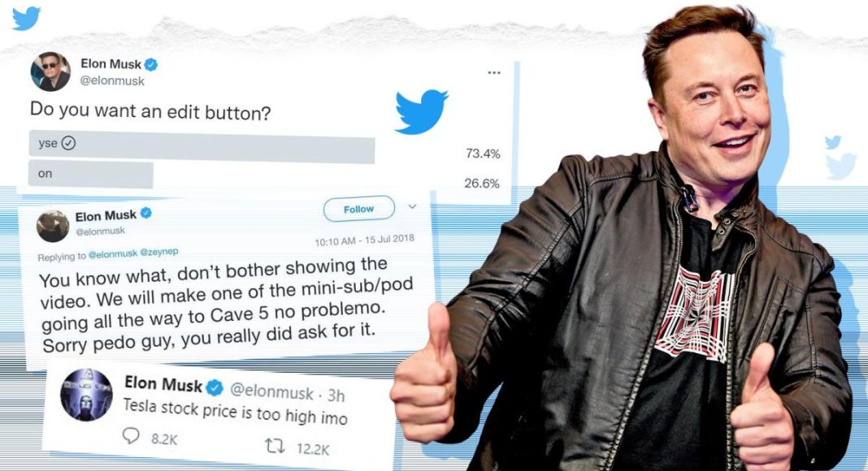This screenshot has height=471, width=868.
Task: Expand the chevron dropdown next to Follow
Action: pos(412,207)
